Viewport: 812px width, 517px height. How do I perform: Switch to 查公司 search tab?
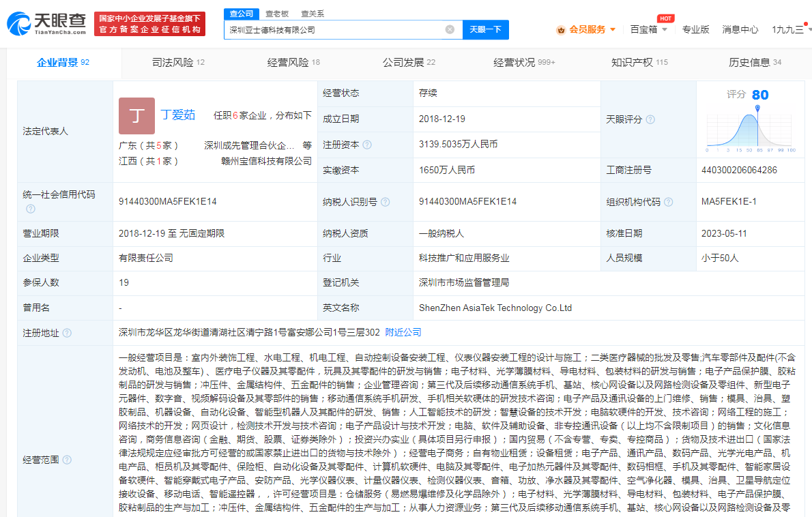click(x=242, y=14)
